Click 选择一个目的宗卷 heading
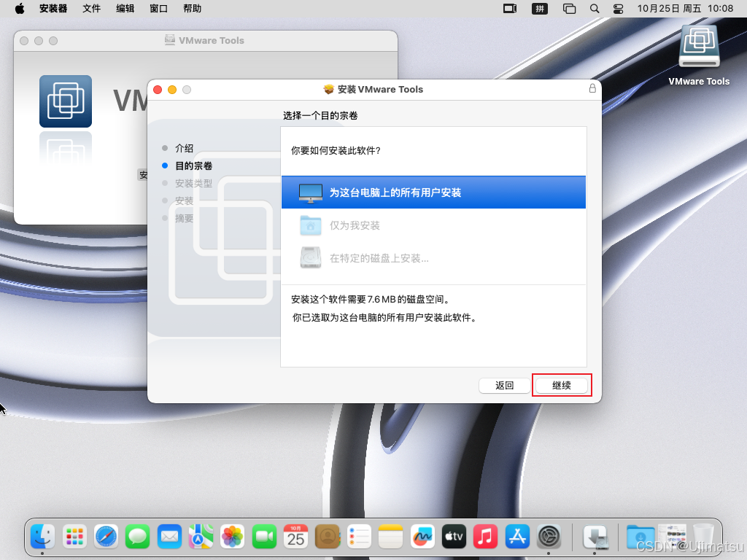The width and height of the screenshot is (747, 560). click(320, 116)
